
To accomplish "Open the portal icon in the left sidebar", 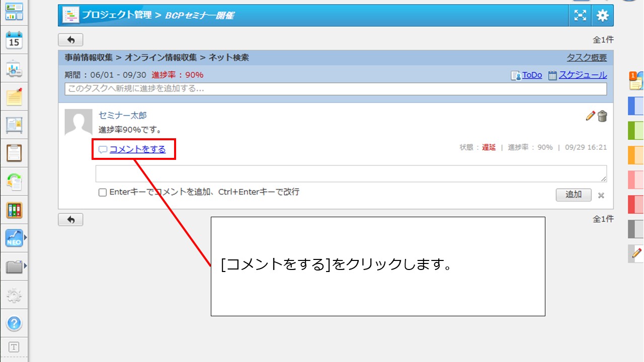I will point(14,12).
